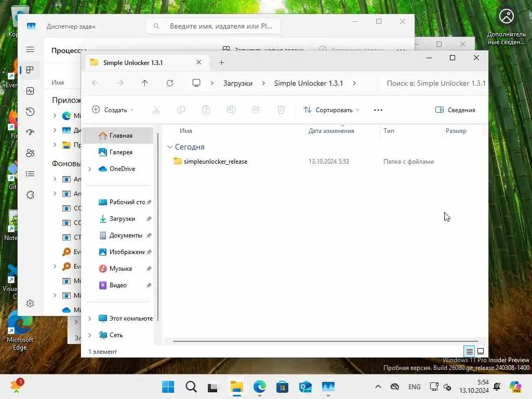
Task: Open Microsoft Store from the taskbar
Action: pos(282,387)
